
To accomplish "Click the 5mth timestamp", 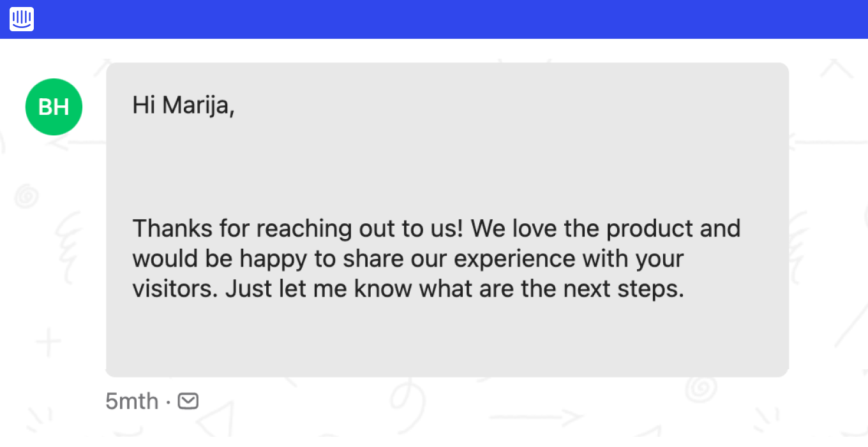I will click(x=131, y=401).
